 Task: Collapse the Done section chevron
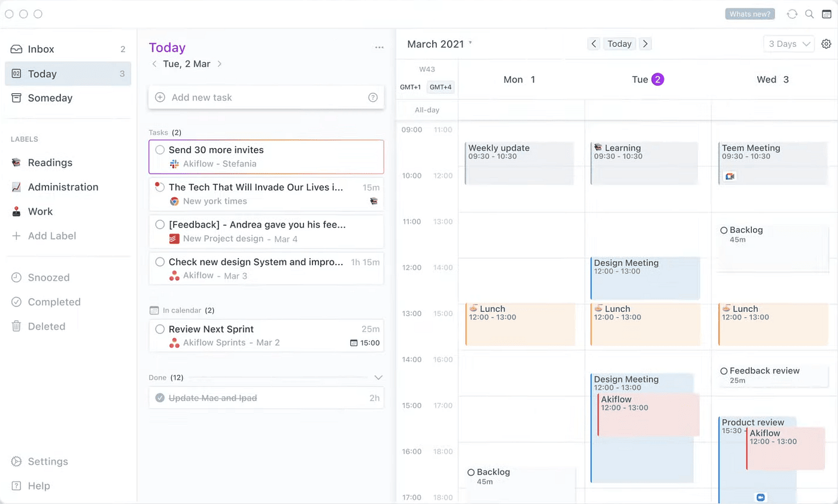[x=378, y=378]
